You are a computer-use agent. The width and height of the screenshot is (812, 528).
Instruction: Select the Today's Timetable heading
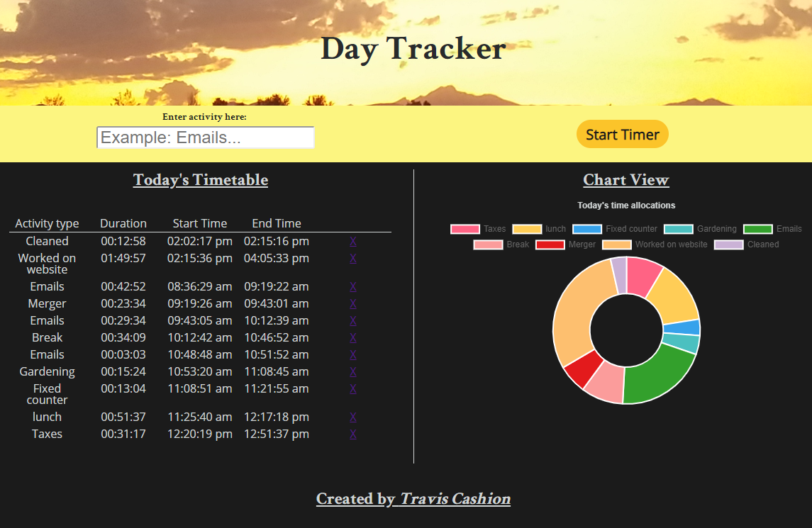click(201, 179)
